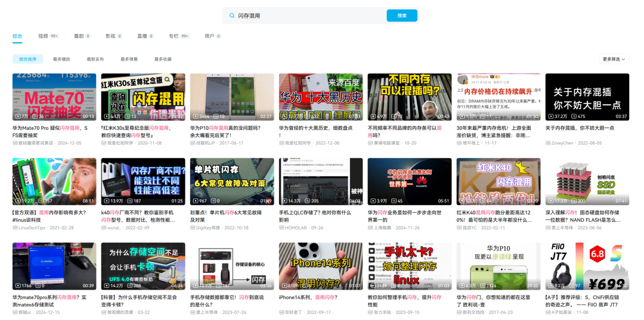Click the blue 搜索 button
Screen dimensions: 644x320
(402, 15)
